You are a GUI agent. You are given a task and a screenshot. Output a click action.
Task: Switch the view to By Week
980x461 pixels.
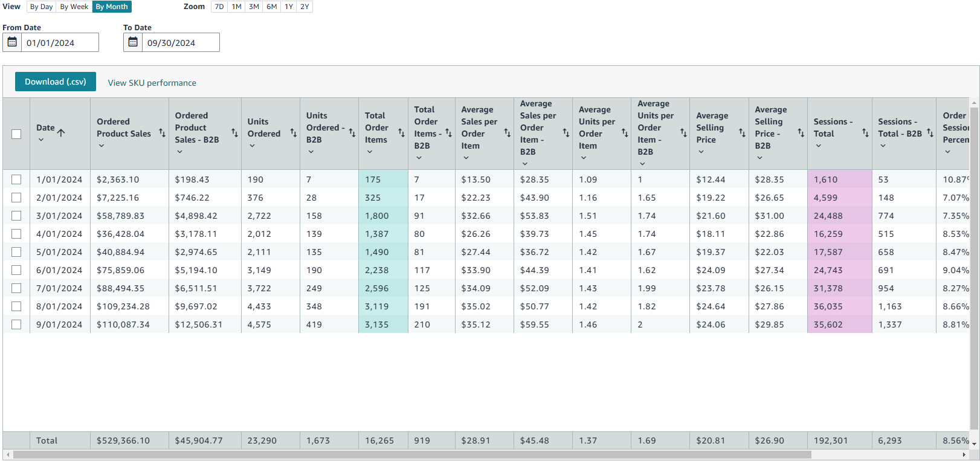pos(74,7)
